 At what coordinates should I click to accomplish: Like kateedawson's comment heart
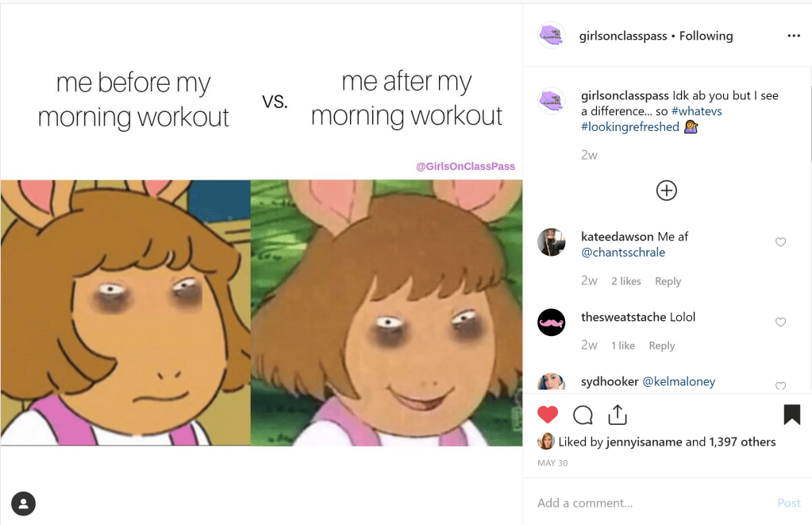780,241
